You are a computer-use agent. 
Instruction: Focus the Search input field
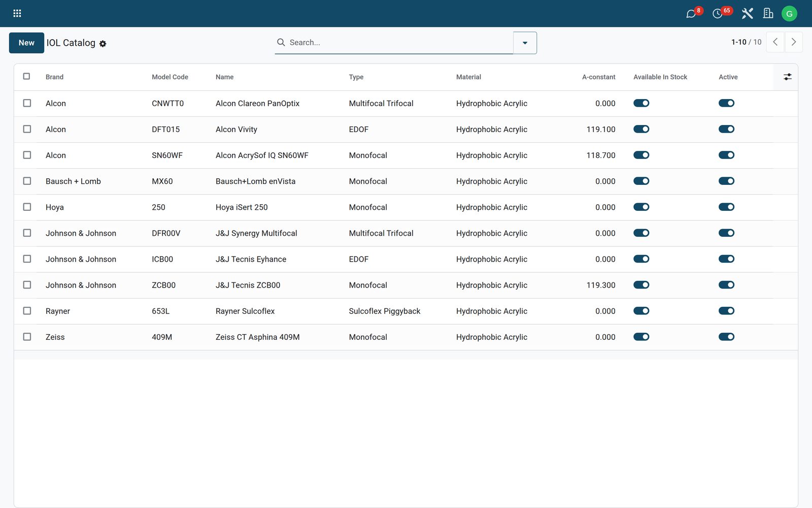pos(399,43)
